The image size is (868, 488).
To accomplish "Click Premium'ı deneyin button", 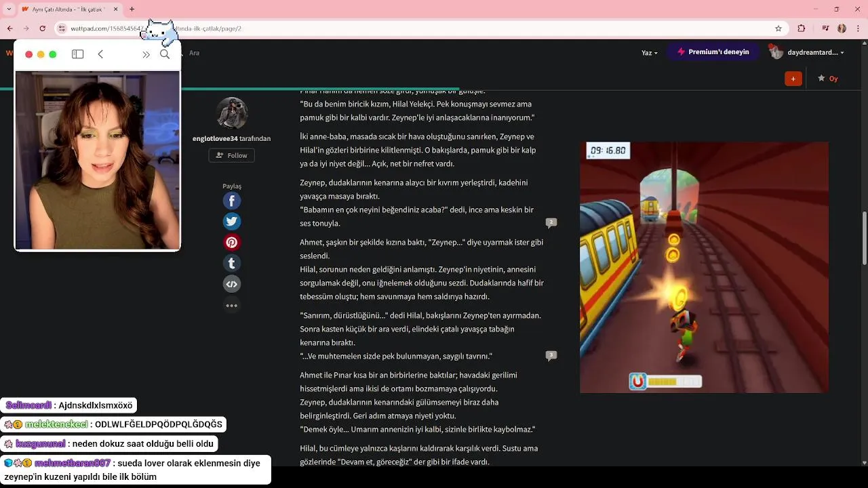I will point(713,52).
